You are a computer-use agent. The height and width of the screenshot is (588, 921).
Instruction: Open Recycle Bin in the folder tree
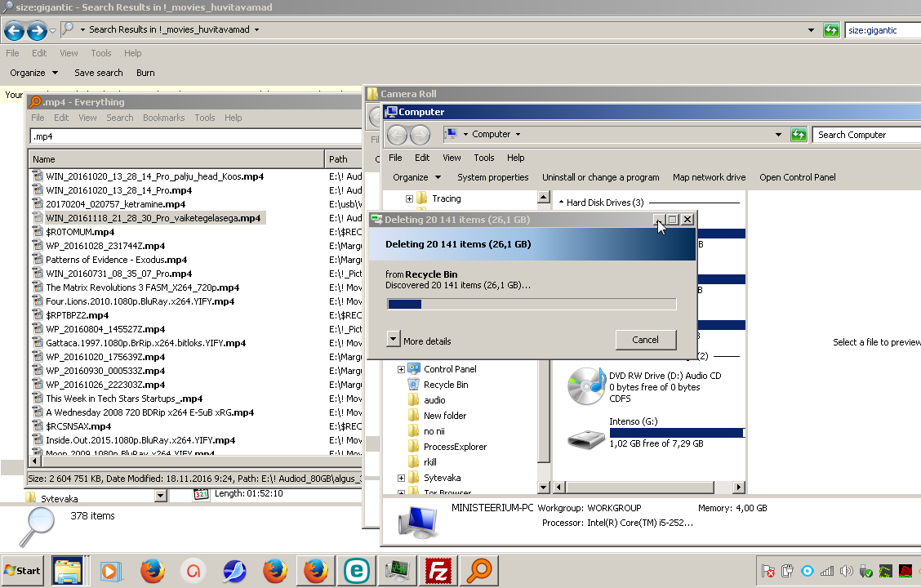(x=445, y=385)
